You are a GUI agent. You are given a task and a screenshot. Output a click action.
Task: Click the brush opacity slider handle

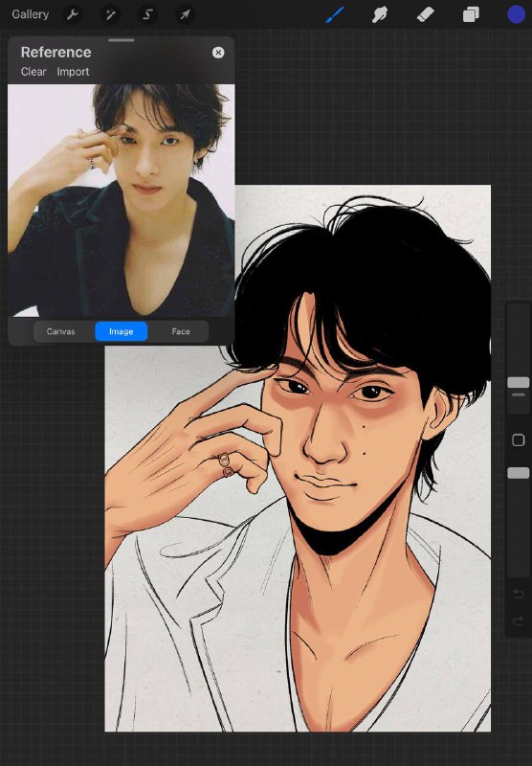click(519, 473)
